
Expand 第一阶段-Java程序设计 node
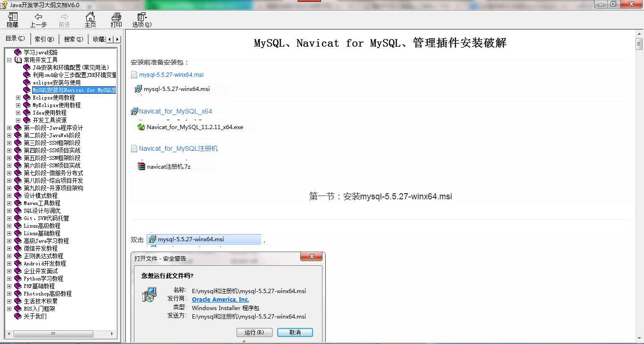9,128
